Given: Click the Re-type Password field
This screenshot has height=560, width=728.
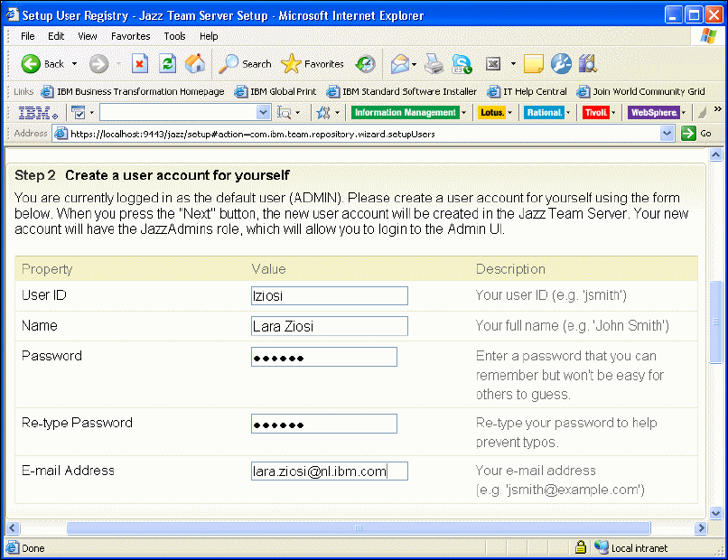Looking at the screenshot, I should pyautogui.click(x=324, y=424).
